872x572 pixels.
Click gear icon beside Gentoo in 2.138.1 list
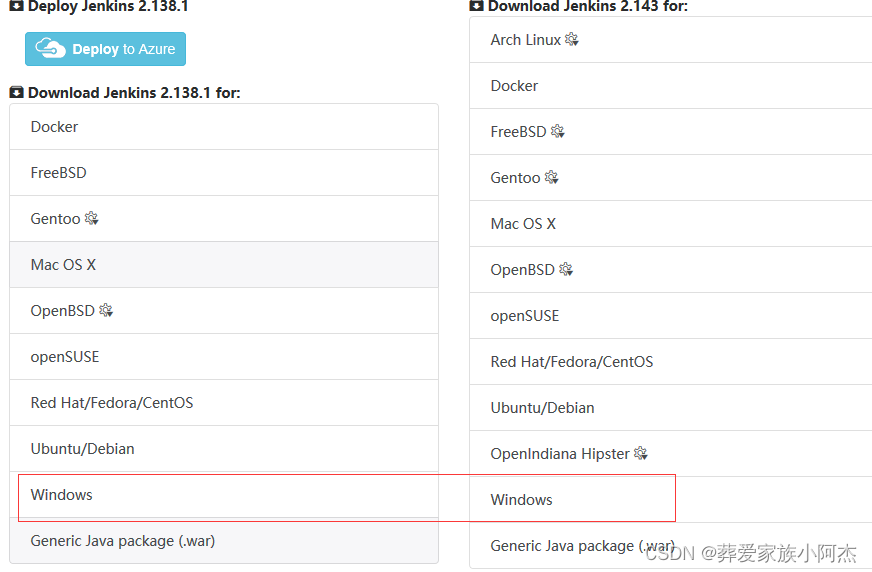pos(92,218)
